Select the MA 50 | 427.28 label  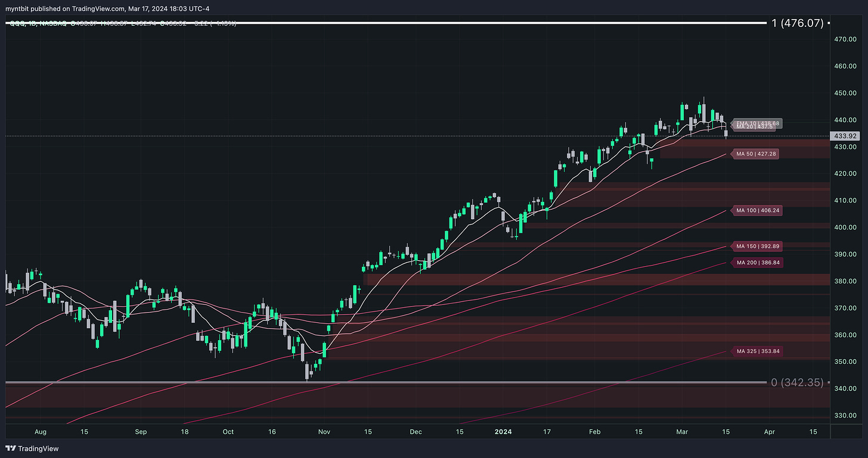point(756,154)
